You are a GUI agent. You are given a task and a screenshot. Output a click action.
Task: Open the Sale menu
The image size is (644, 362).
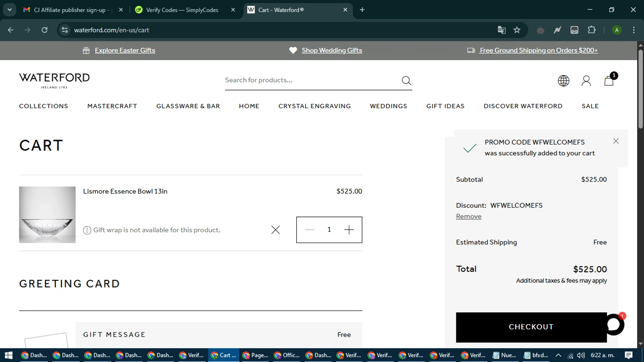590,106
